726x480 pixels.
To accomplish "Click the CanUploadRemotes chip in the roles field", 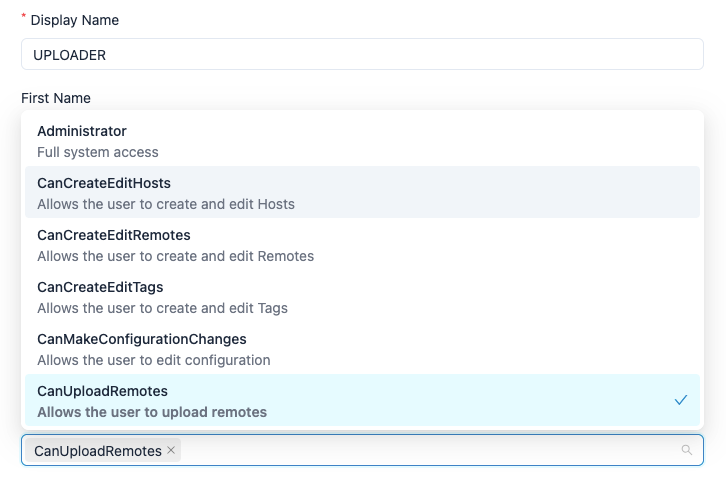I will pos(98,451).
